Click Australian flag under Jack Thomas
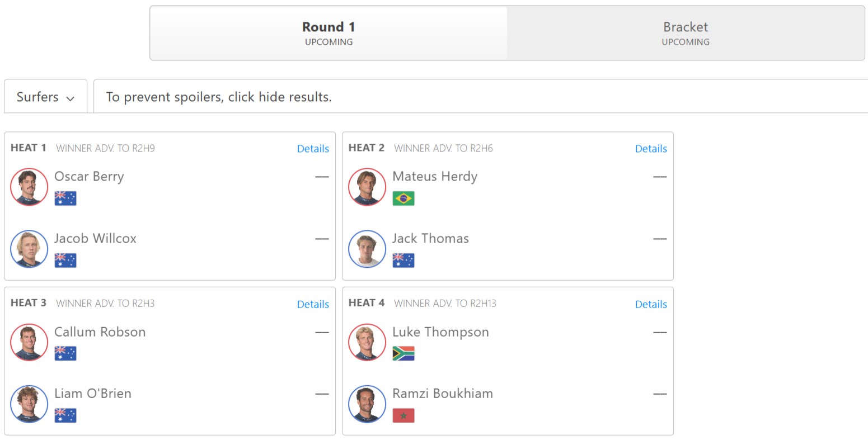 coord(403,261)
